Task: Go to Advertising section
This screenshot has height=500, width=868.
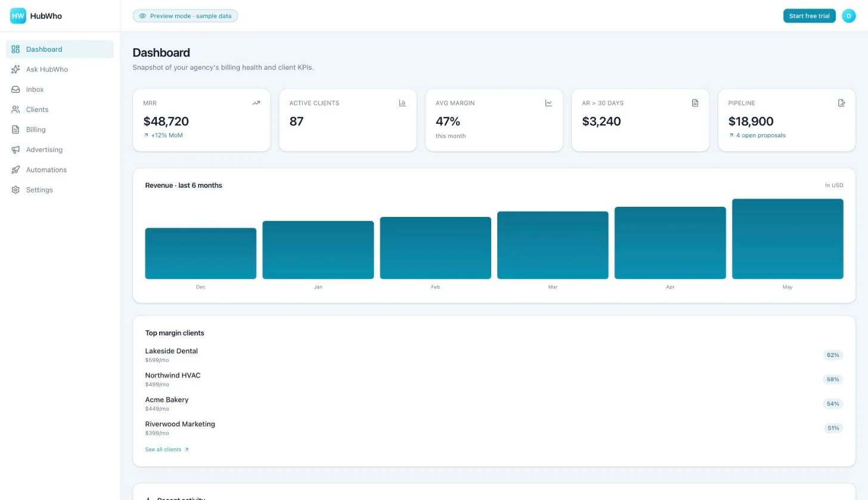Action: [x=60, y=150]
